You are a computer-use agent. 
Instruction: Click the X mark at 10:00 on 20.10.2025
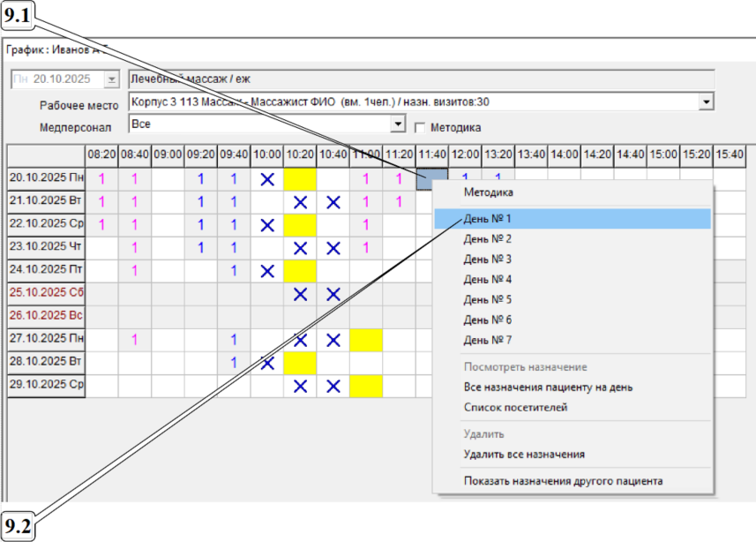[267, 178]
